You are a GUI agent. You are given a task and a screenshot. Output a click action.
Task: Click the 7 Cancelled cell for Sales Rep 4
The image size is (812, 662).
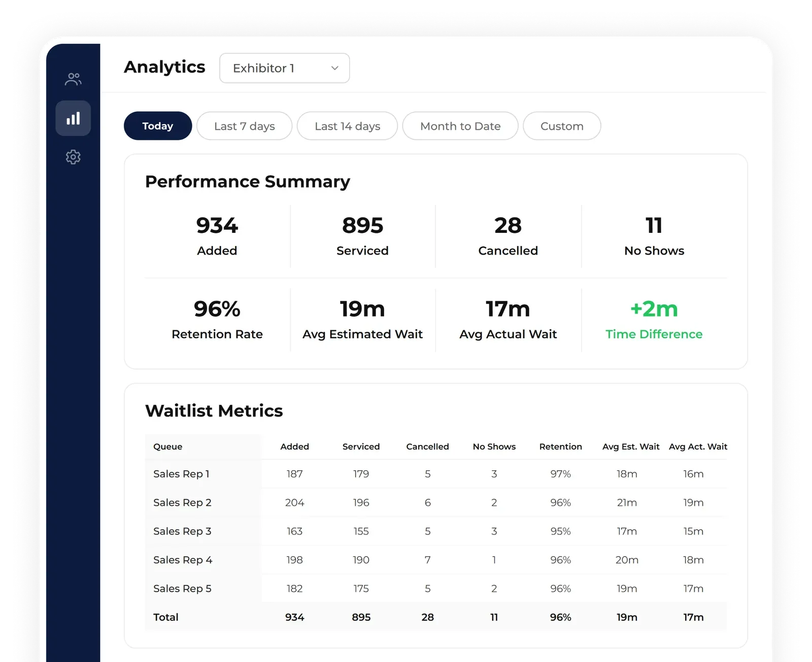428,560
